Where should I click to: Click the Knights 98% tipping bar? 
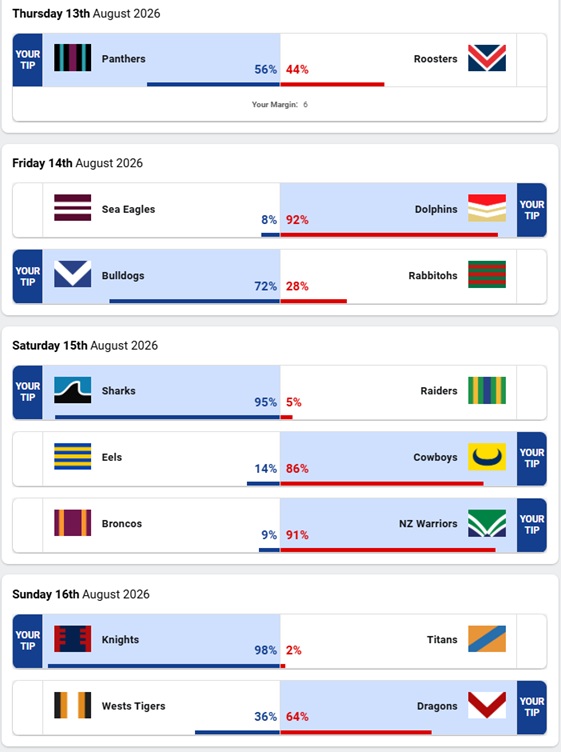(164, 666)
